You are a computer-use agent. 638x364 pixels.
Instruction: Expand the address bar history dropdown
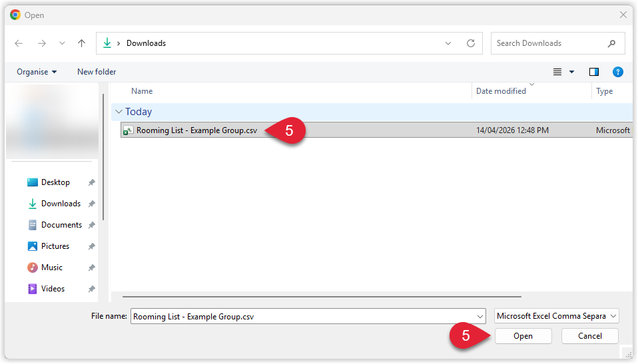(448, 43)
